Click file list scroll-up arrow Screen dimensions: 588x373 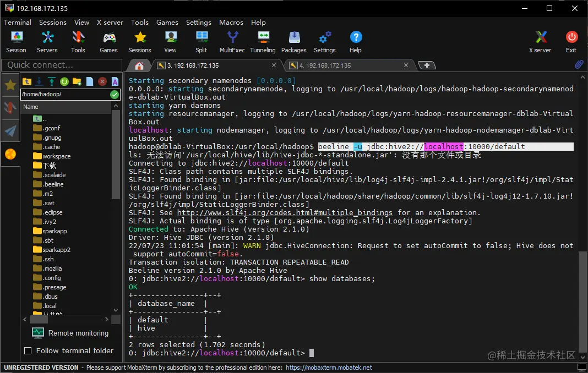point(116,107)
